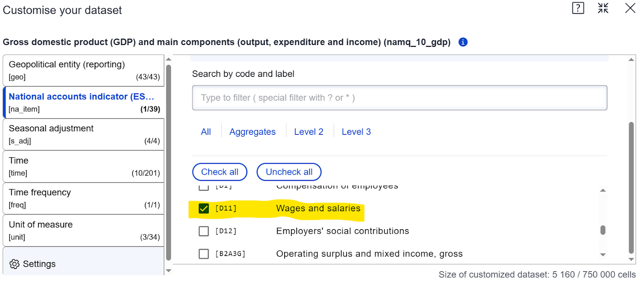This screenshot has width=644, height=281.
Task: Click the item list scrollbar thumb
Action: tap(603, 230)
